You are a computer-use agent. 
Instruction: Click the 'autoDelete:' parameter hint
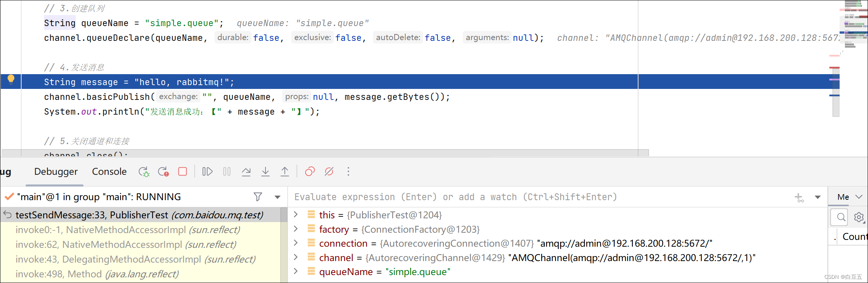(x=398, y=37)
